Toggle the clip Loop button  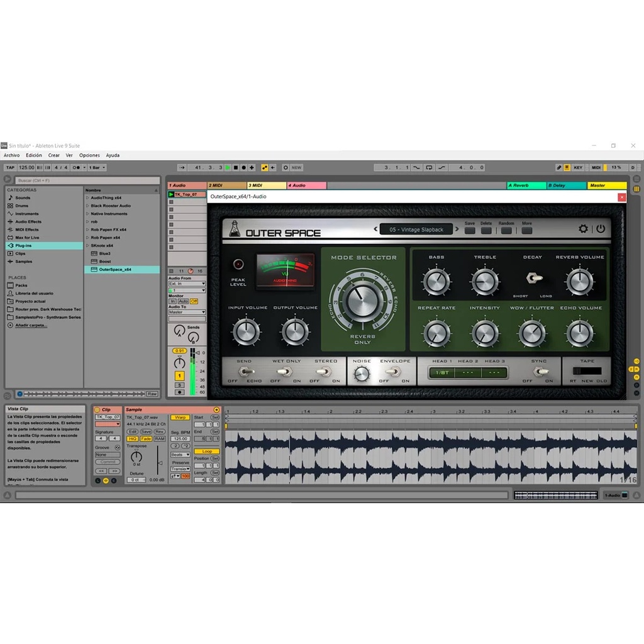coord(206,452)
